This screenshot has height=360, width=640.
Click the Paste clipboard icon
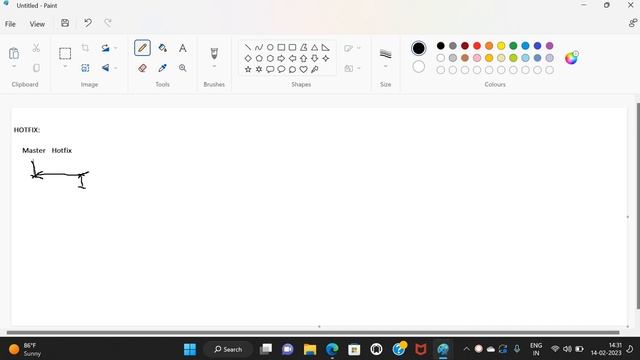[x=14, y=53]
